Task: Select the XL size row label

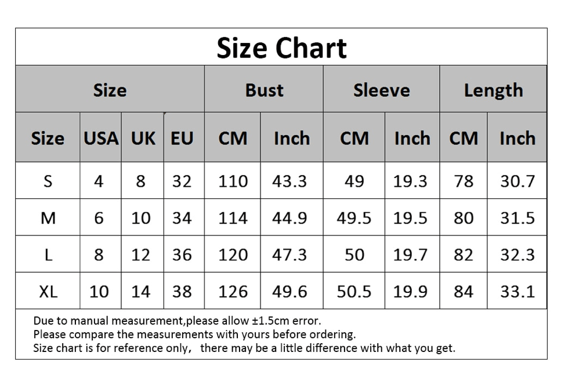Action: (x=48, y=291)
